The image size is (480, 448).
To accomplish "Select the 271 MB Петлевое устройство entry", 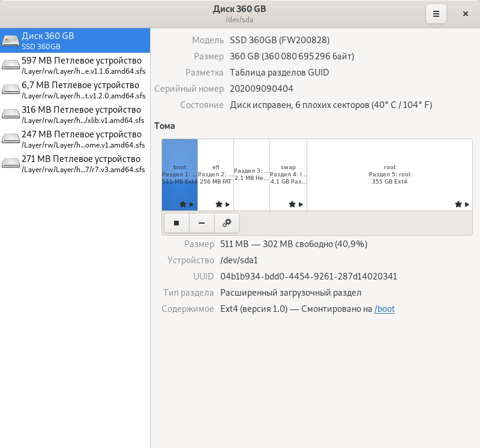I will point(81,164).
